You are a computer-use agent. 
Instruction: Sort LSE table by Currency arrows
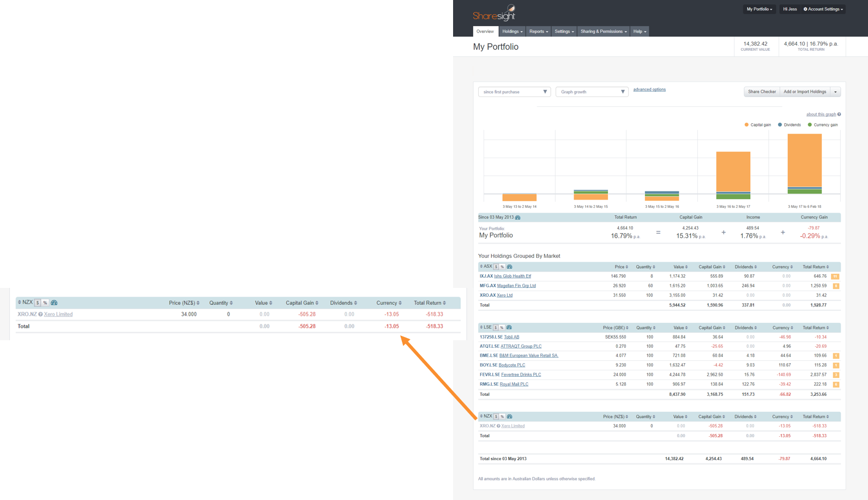tap(792, 328)
